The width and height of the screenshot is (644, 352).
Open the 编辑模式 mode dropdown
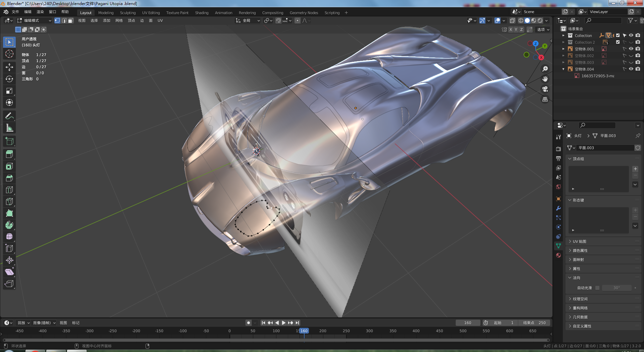[x=35, y=20]
